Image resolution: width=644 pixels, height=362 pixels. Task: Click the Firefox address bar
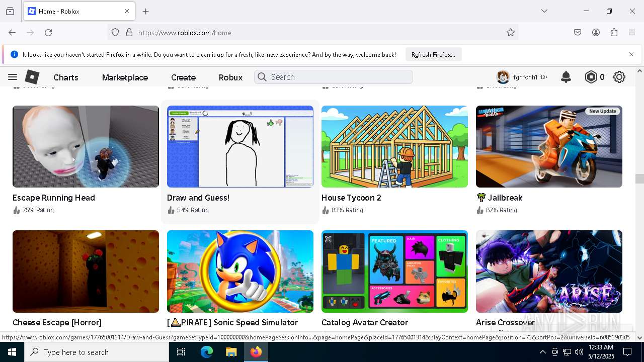pyautogui.click(x=312, y=33)
